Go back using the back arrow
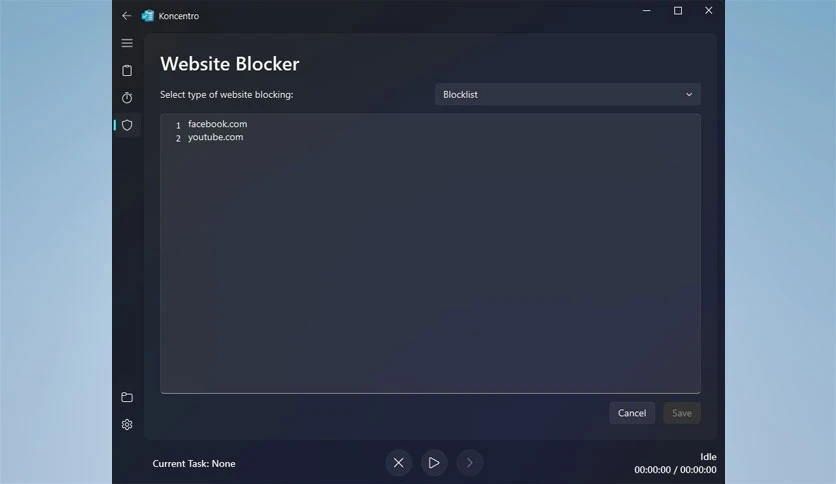The width and height of the screenshot is (836, 484). [x=126, y=16]
